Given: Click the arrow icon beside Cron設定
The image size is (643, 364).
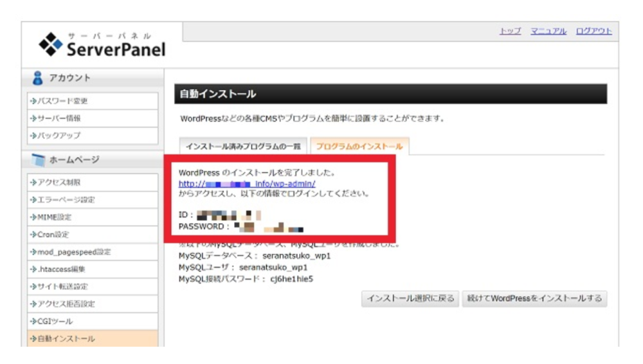Looking at the screenshot, I should [x=33, y=234].
